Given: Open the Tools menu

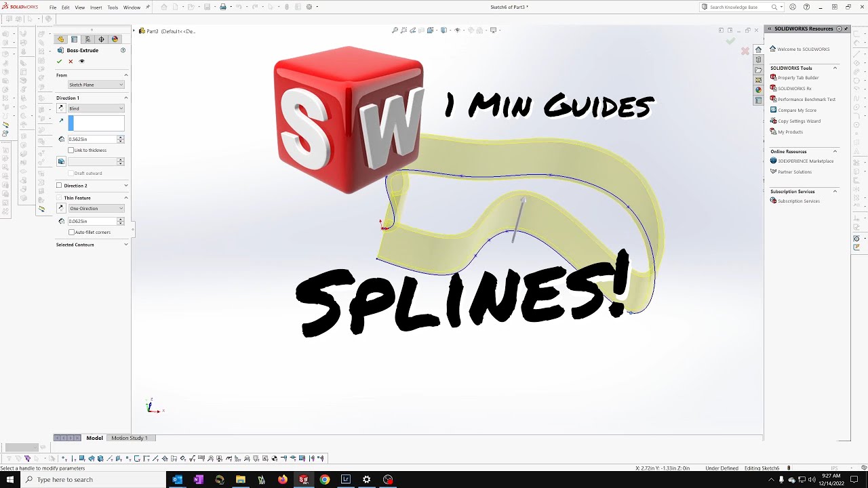Looking at the screenshot, I should [x=113, y=7].
